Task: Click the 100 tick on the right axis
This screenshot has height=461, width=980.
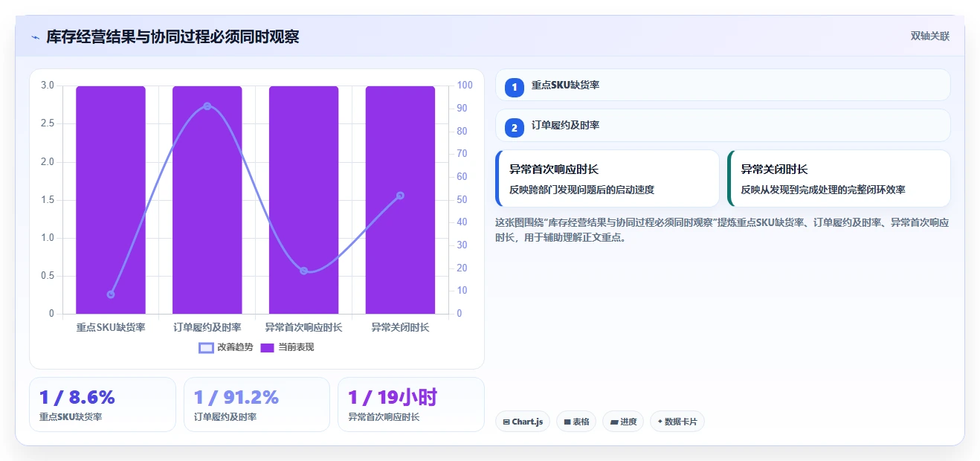Action: click(x=465, y=86)
